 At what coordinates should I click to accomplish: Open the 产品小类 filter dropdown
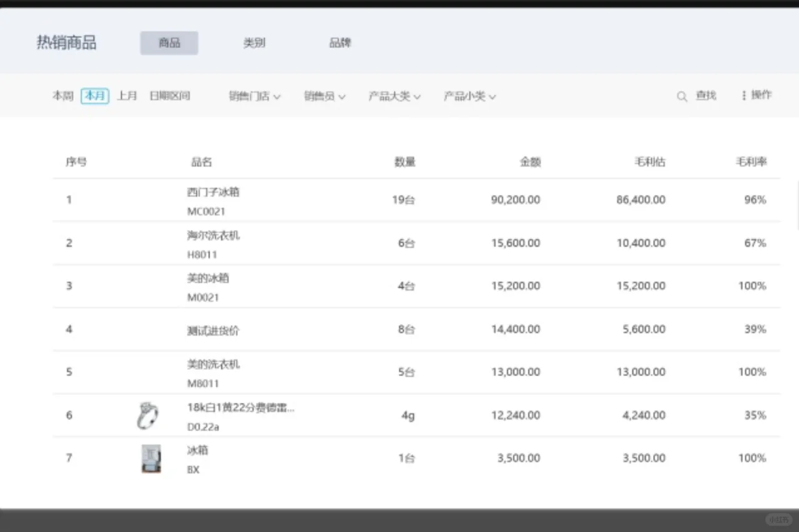(x=469, y=97)
